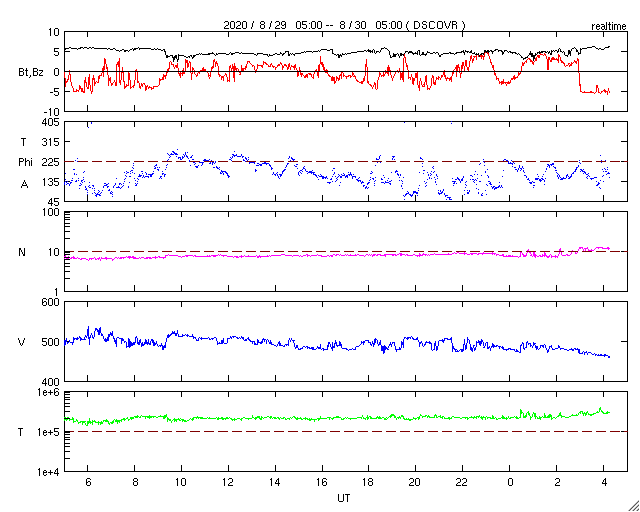The height and width of the screenshot is (512, 640).
Task: Click the '400' tick on velocity panel
Action: click(51, 382)
